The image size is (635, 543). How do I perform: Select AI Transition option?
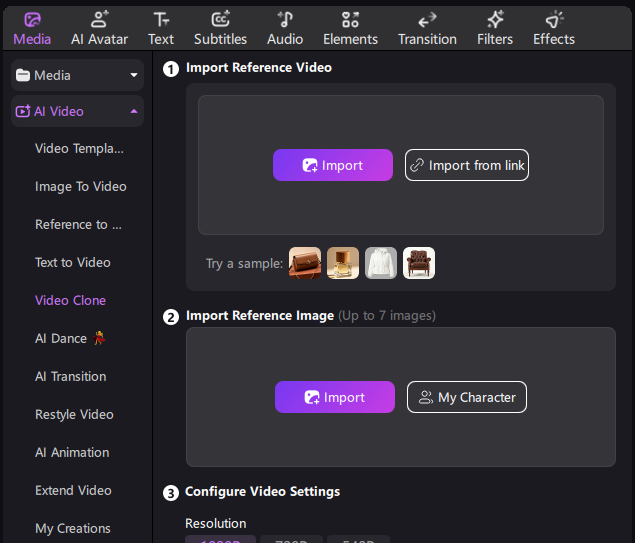(x=70, y=377)
